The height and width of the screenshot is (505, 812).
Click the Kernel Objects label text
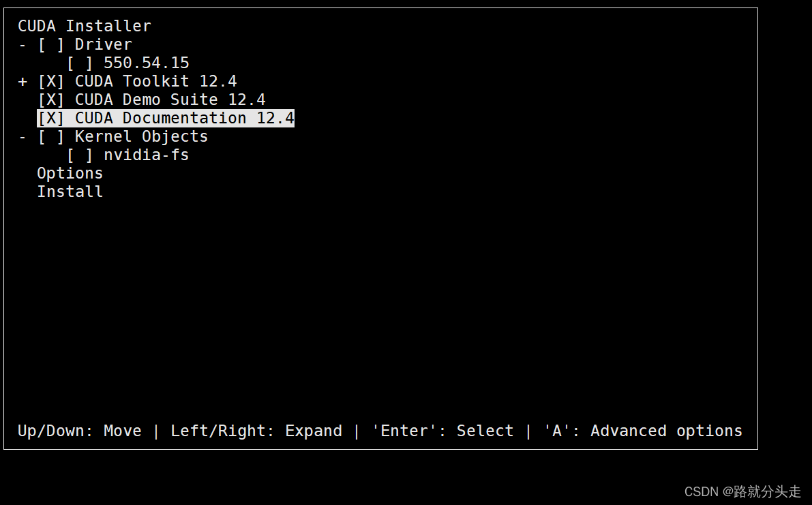tap(141, 137)
